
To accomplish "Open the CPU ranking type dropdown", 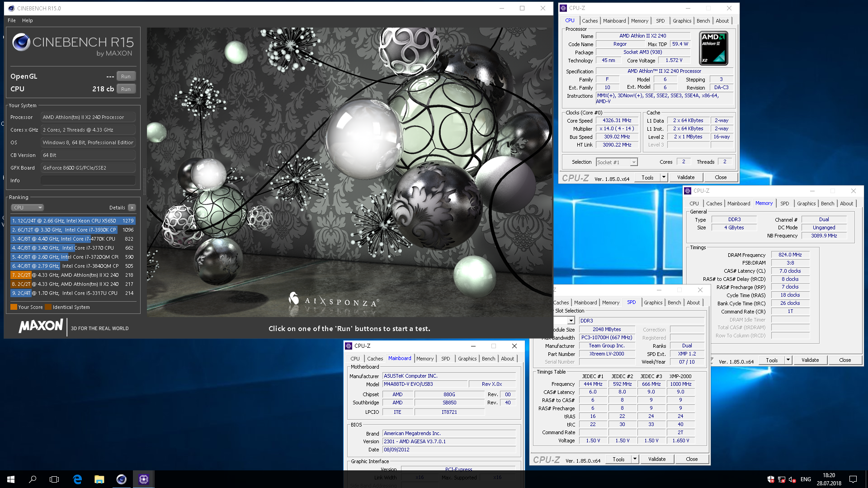I will tap(28, 208).
